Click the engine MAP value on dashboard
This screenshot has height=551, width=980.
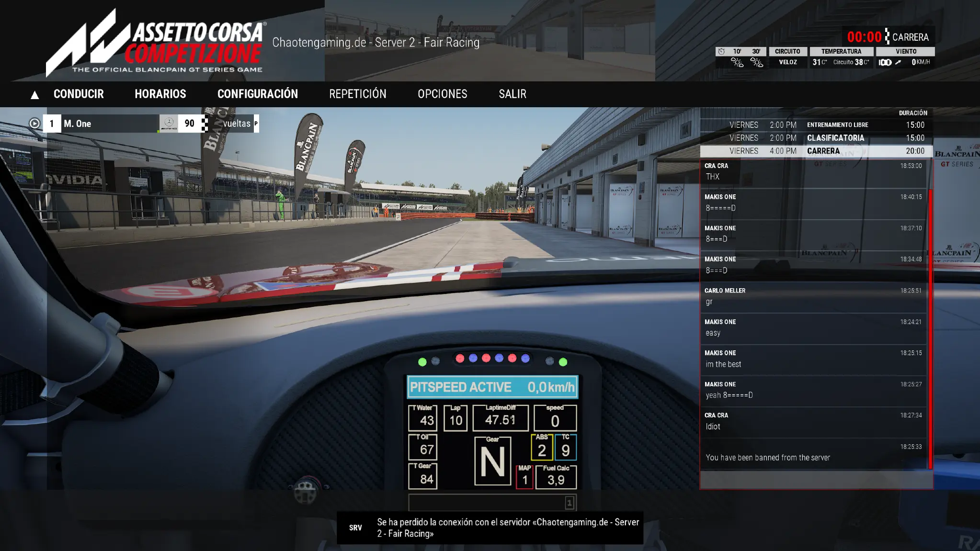click(x=524, y=477)
